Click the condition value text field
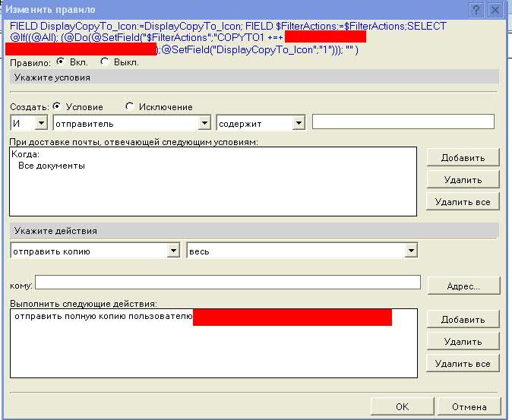Viewport: 512px width, 420px height. pos(403,122)
